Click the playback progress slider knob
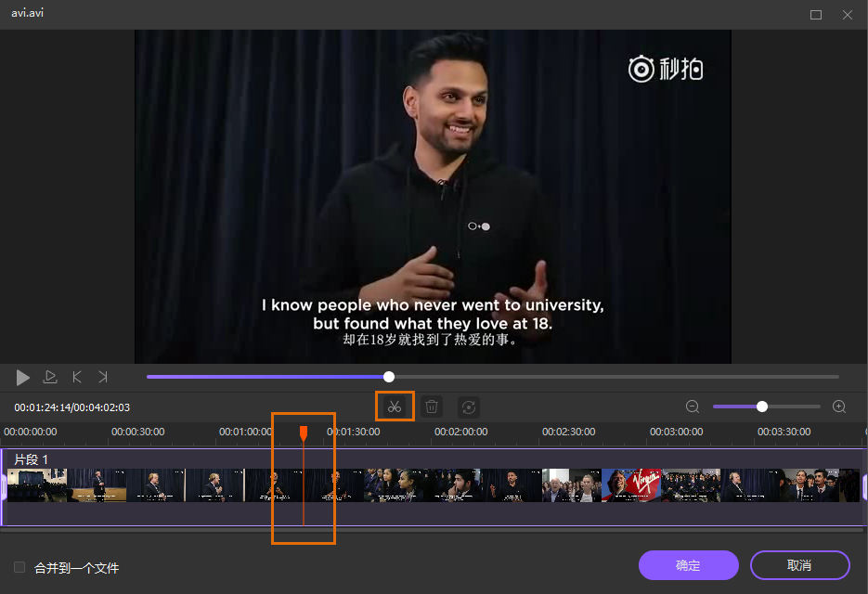This screenshot has width=868, height=594. coord(389,377)
